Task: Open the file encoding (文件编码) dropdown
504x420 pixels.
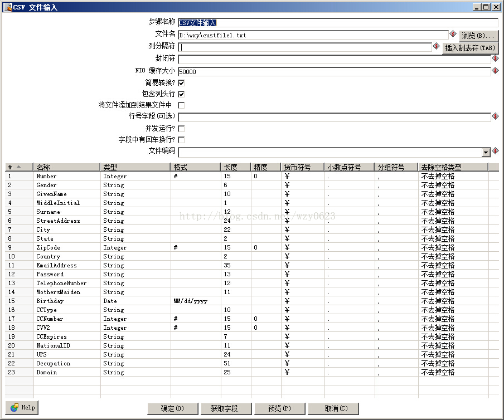Action: click(486, 152)
